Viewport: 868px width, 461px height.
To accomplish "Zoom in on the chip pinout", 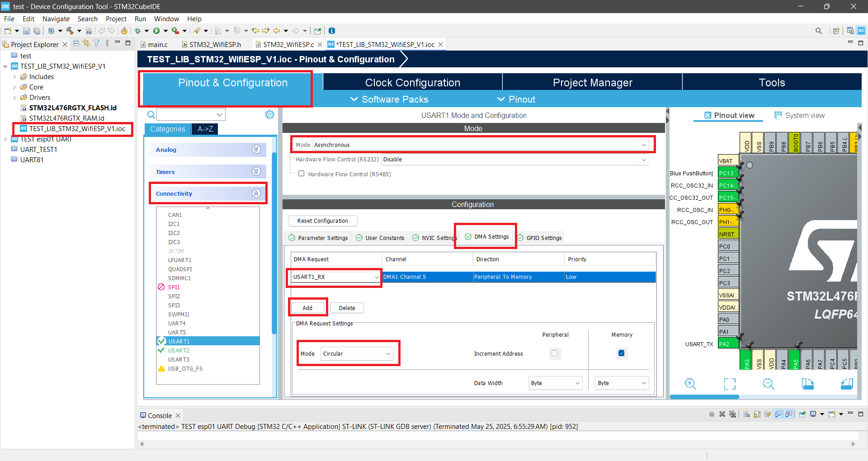I will coord(690,384).
